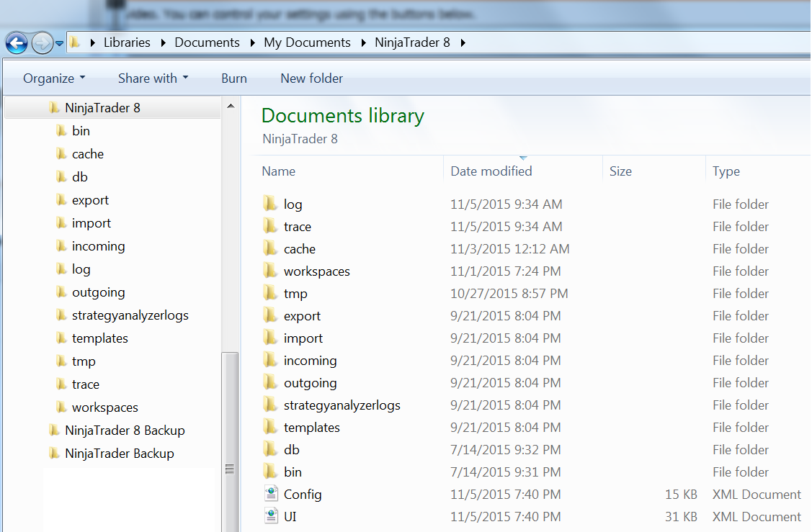The image size is (812, 532).
Task: Click the workspaces folder icon in file list
Action: (x=269, y=271)
